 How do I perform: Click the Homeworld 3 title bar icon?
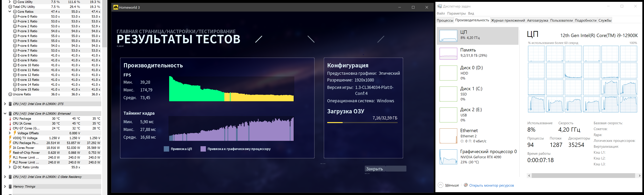[x=115, y=7]
